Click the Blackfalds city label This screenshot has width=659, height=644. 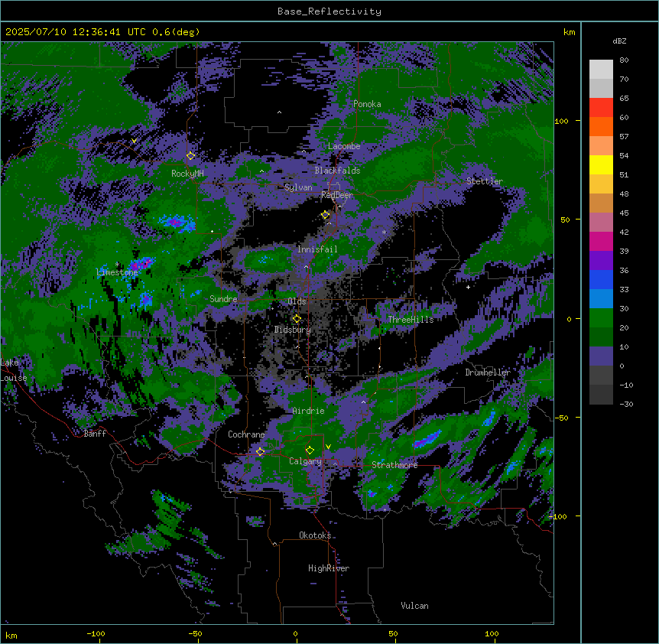(337, 171)
